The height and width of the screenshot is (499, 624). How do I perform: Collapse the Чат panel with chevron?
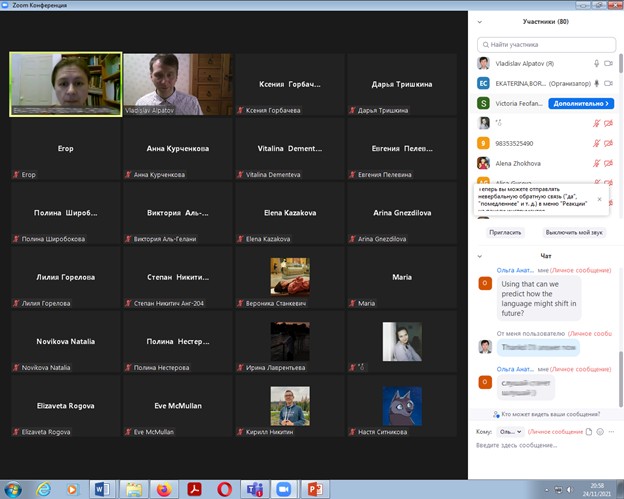pyautogui.click(x=481, y=256)
